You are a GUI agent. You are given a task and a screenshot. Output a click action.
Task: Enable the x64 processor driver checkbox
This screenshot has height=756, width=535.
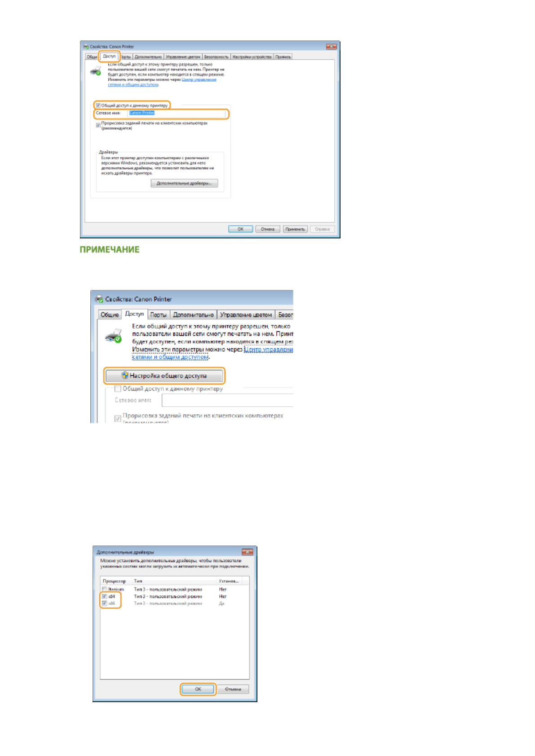[x=105, y=596]
